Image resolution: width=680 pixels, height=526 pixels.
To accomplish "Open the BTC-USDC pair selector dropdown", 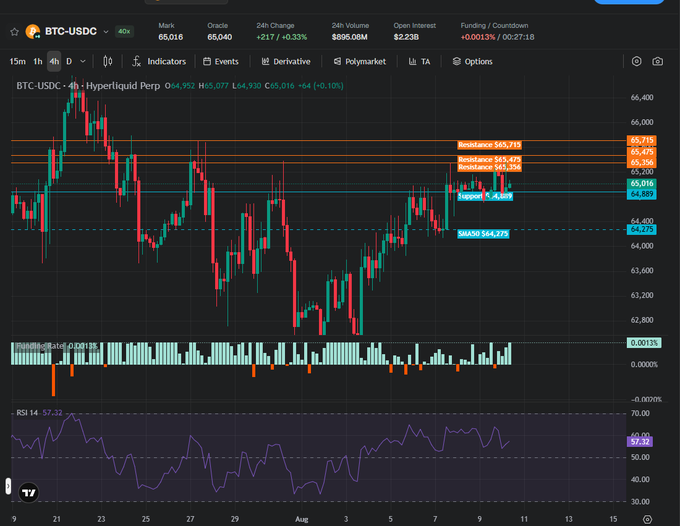I will (x=105, y=32).
